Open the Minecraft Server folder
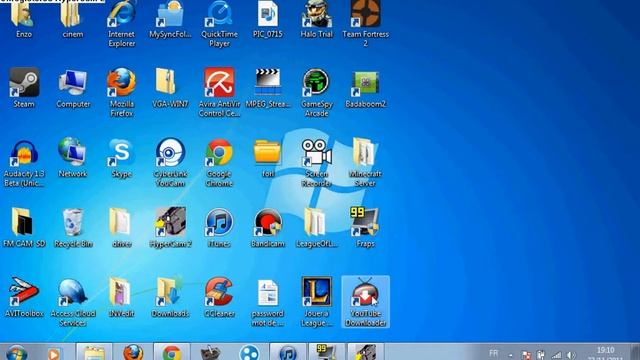The height and width of the screenshot is (360, 640). [365, 162]
